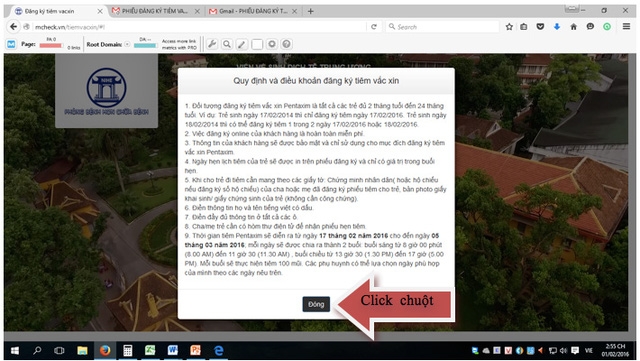Open a new tab with plus button

[311, 11]
